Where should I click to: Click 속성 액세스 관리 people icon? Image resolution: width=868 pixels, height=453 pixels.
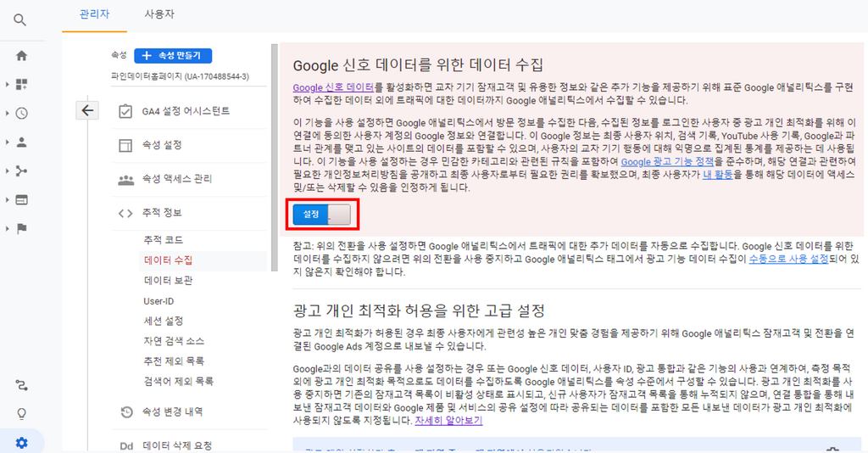[125, 180]
